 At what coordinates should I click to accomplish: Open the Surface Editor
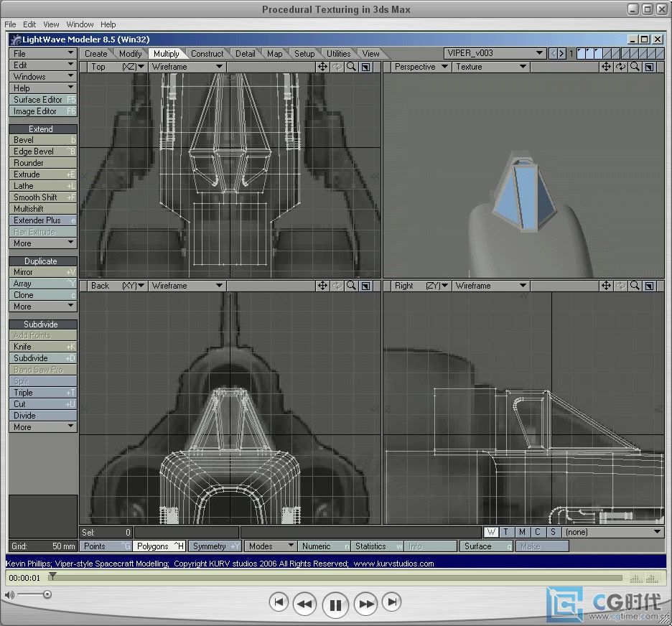[x=43, y=100]
